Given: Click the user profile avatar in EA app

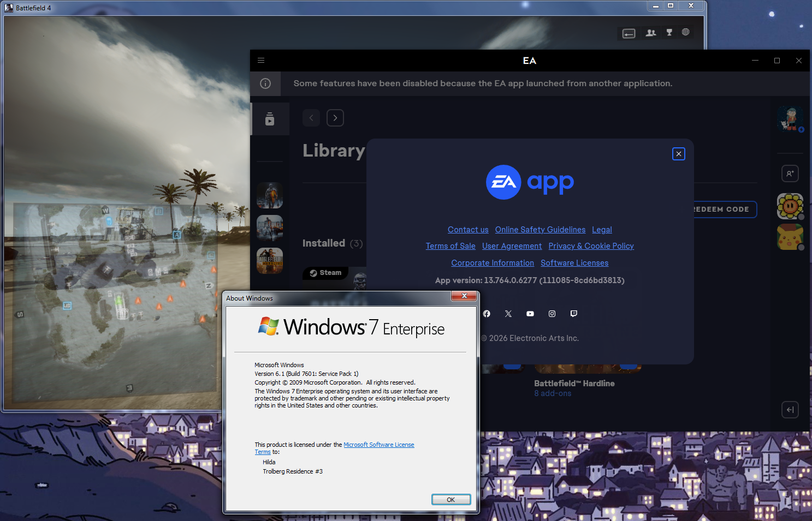Looking at the screenshot, I should [x=791, y=119].
